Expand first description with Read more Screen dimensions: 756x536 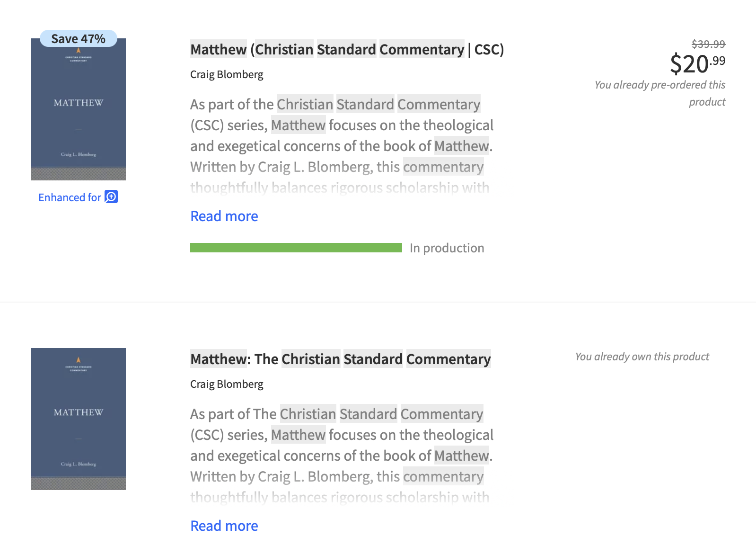coord(224,216)
